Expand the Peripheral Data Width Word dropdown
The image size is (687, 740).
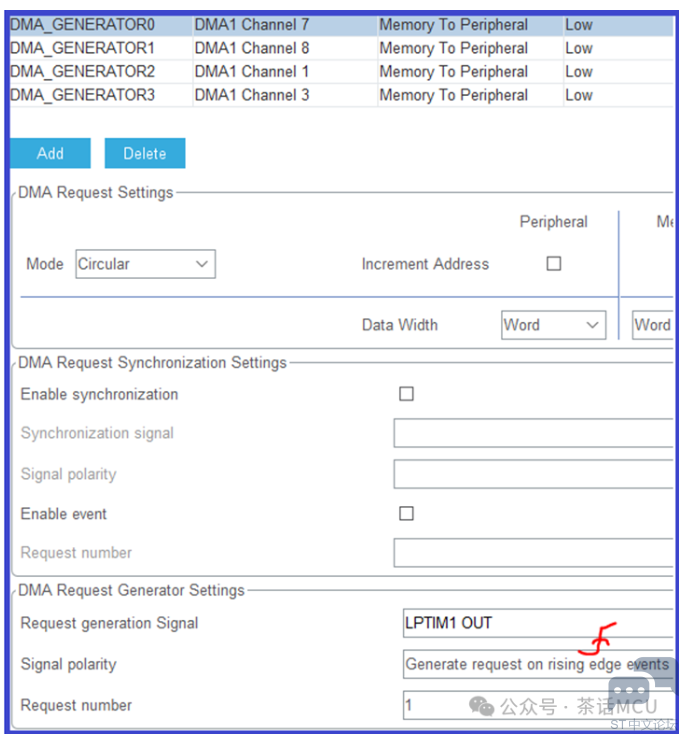tap(553, 325)
